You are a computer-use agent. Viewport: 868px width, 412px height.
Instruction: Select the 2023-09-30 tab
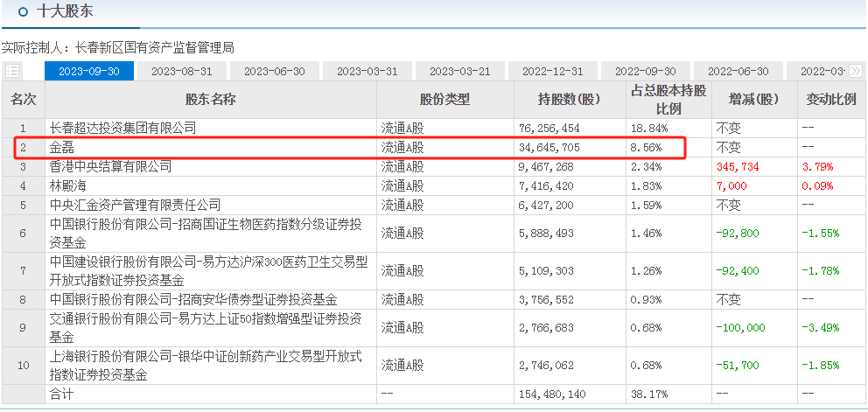click(x=88, y=71)
